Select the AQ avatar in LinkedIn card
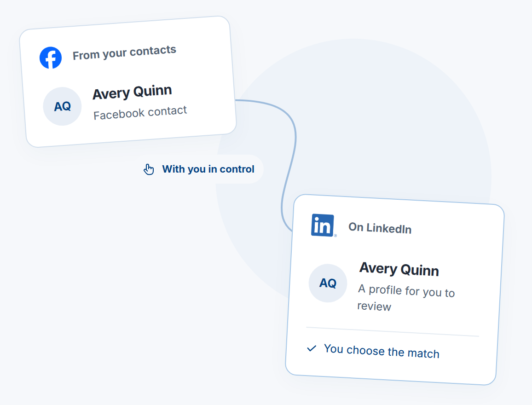This screenshot has width=532, height=405. click(x=328, y=283)
